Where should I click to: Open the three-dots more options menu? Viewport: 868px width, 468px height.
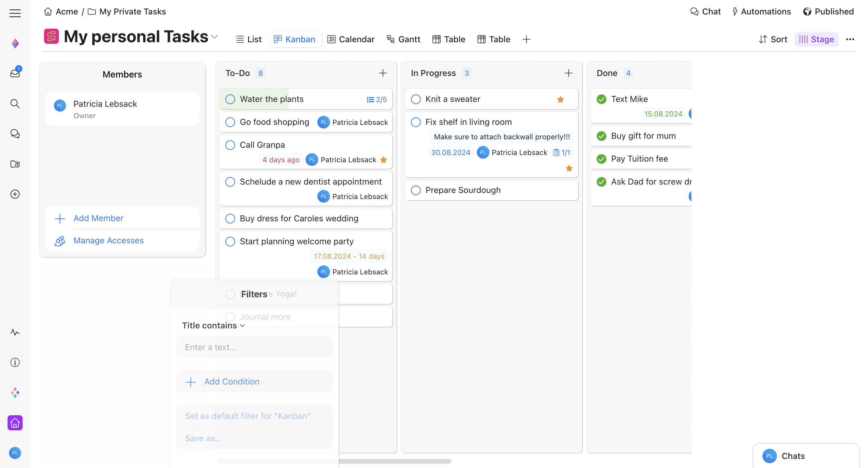850,40
